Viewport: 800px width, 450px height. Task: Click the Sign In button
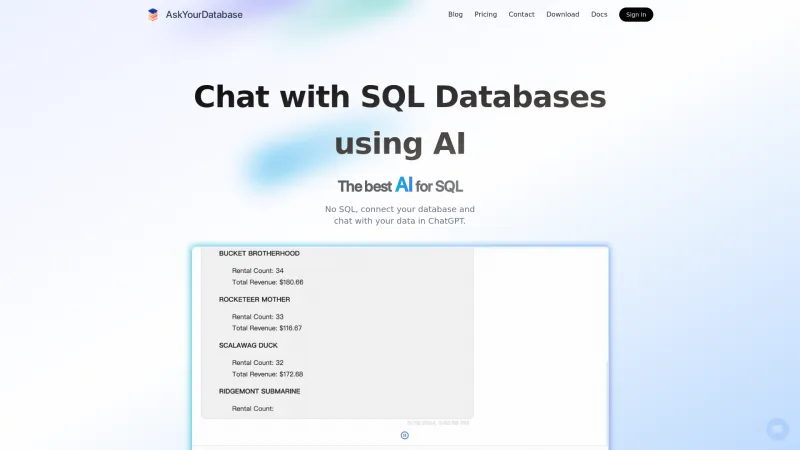[x=636, y=14]
